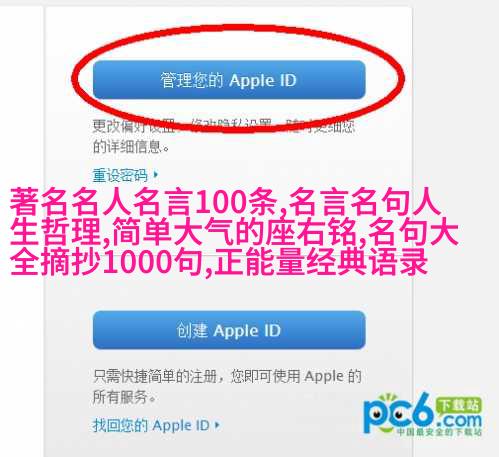Click the pc6 logo watermark
The image size is (499, 457).
[x=423, y=415]
